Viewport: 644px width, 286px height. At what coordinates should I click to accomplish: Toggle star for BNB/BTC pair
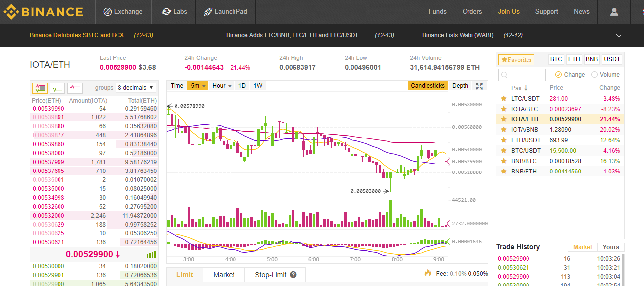504,161
